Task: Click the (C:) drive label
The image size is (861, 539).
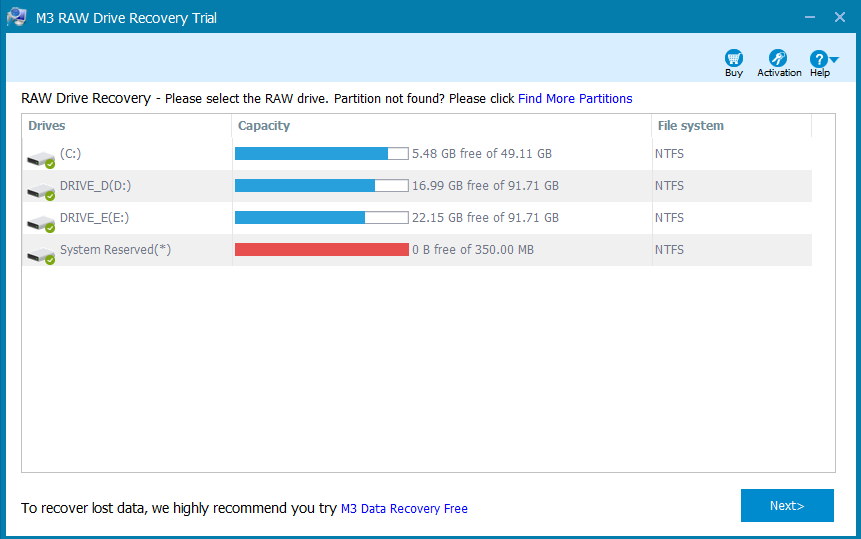Action: (x=70, y=154)
